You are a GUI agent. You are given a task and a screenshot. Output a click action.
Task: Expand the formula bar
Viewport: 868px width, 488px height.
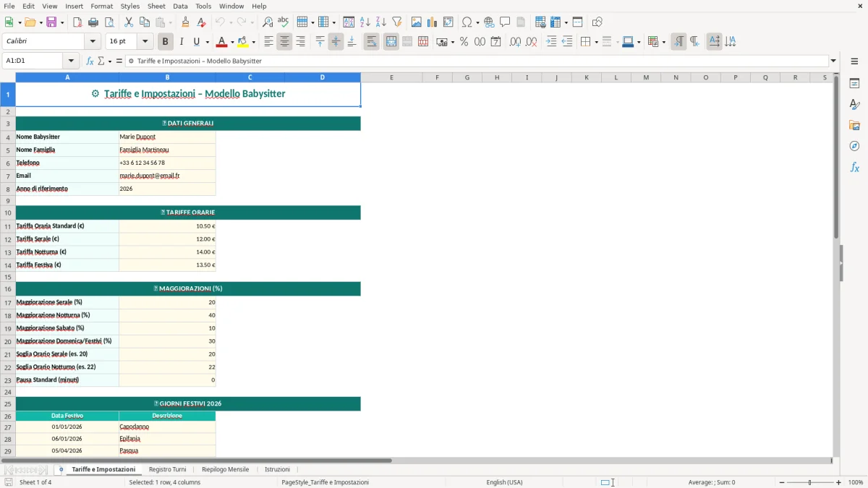click(x=833, y=61)
